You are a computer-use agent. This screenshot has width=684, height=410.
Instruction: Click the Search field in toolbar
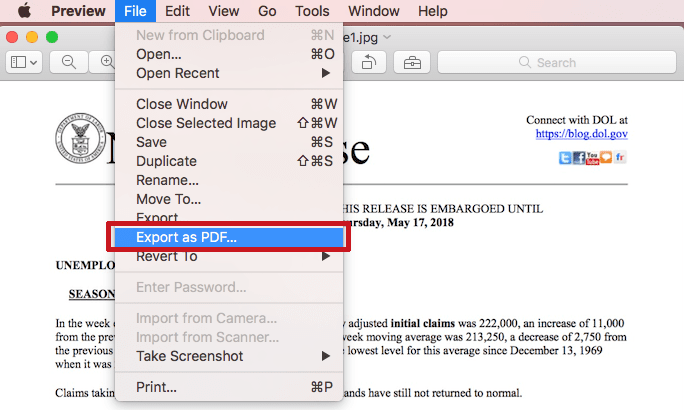coord(557,62)
